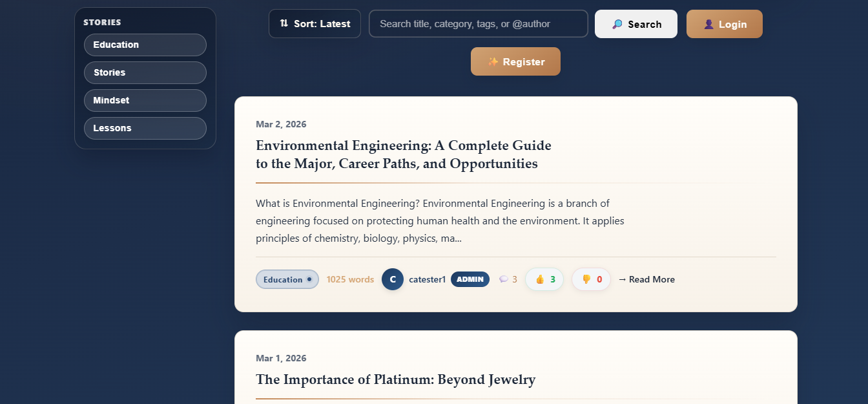
Task: Click the catester1 author name
Action: click(x=427, y=279)
